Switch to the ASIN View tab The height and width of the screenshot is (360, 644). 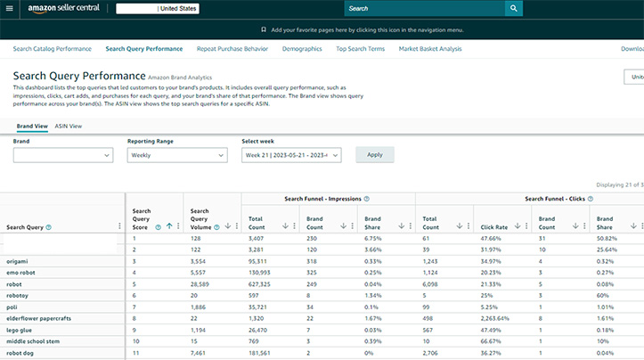(x=69, y=127)
